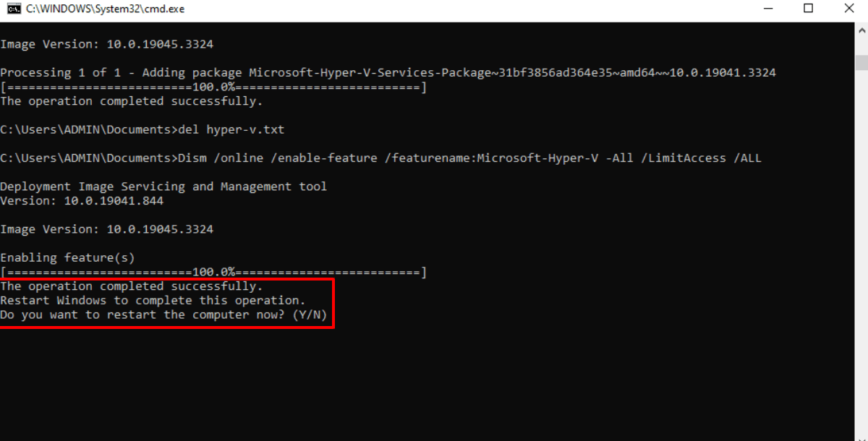Click the top 'Image Version: 10.0.19045.3324' line
The image size is (868, 441).
[106, 45]
